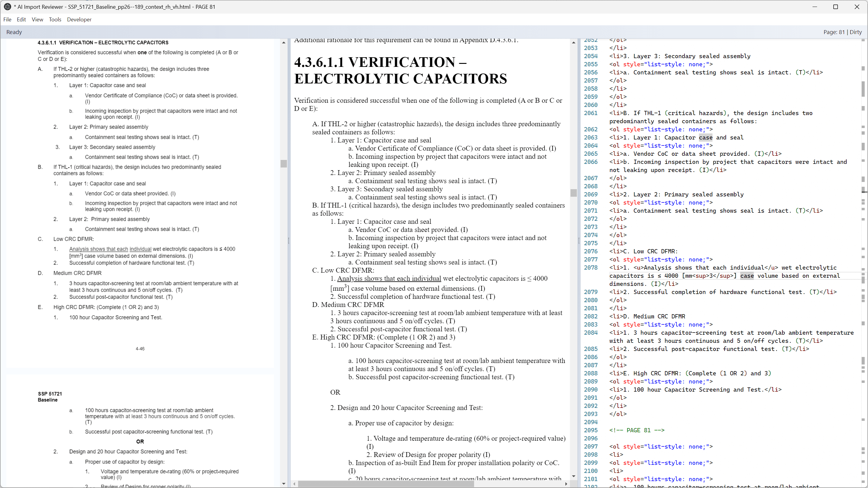The height and width of the screenshot is (488, 868).
Task: Click the HTML preview vertical scrollbar thumb
Action: 574,193
